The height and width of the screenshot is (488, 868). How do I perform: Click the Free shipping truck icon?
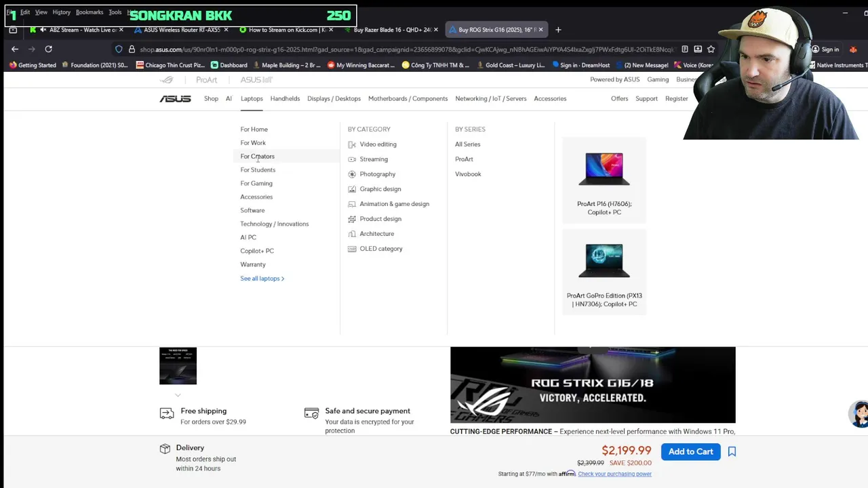point(166,413)
